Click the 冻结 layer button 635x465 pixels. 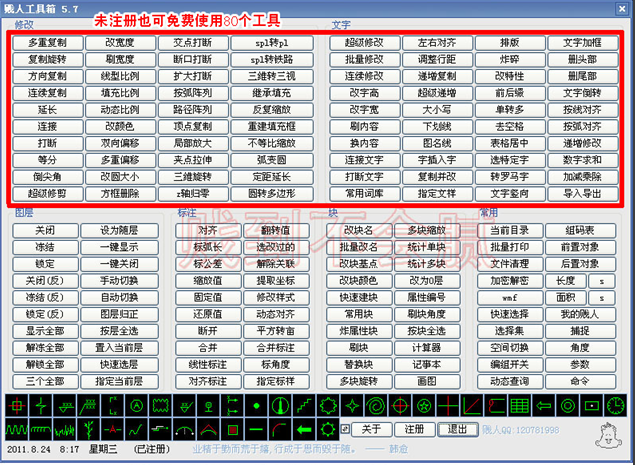(x=45, y=247)
